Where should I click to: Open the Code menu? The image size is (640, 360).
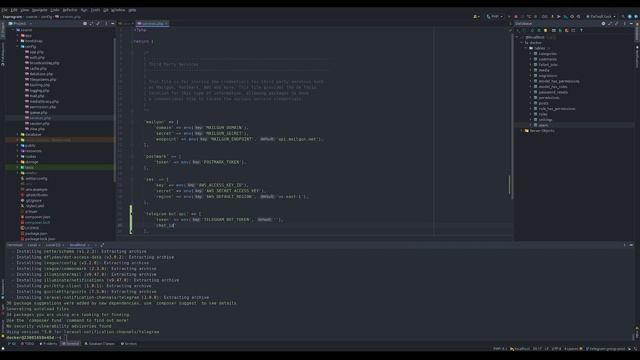coord(55,10)
